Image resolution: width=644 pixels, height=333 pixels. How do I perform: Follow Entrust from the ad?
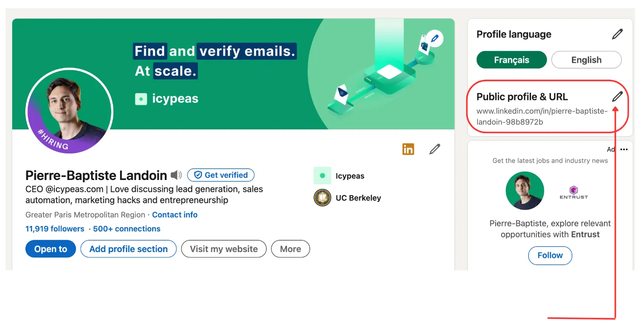[x=550, y=255]
